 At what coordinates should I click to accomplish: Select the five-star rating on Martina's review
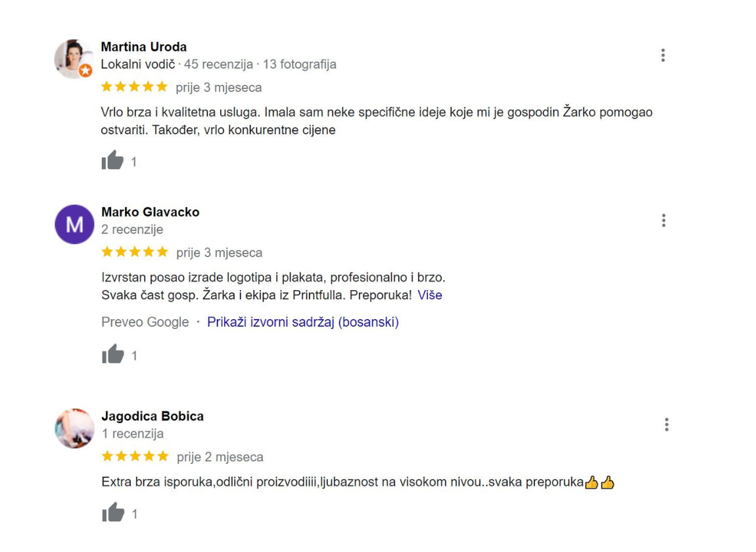pos(134,87)
